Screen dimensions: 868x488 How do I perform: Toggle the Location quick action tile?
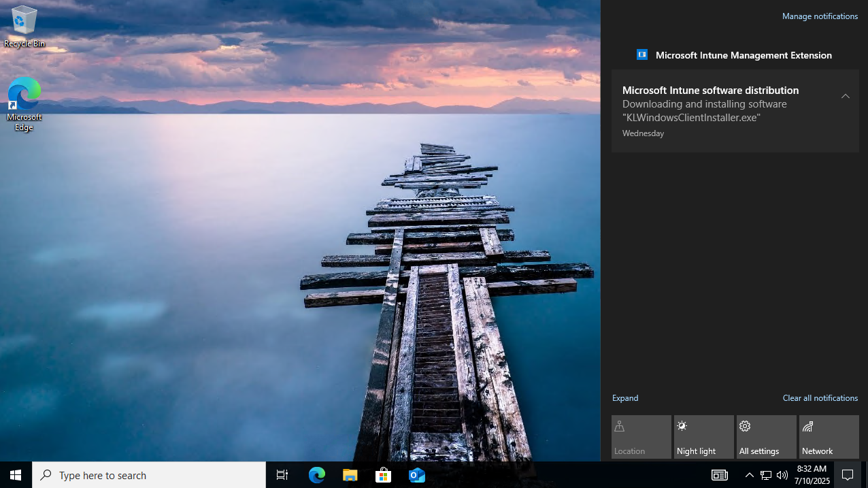pos(641,437)
